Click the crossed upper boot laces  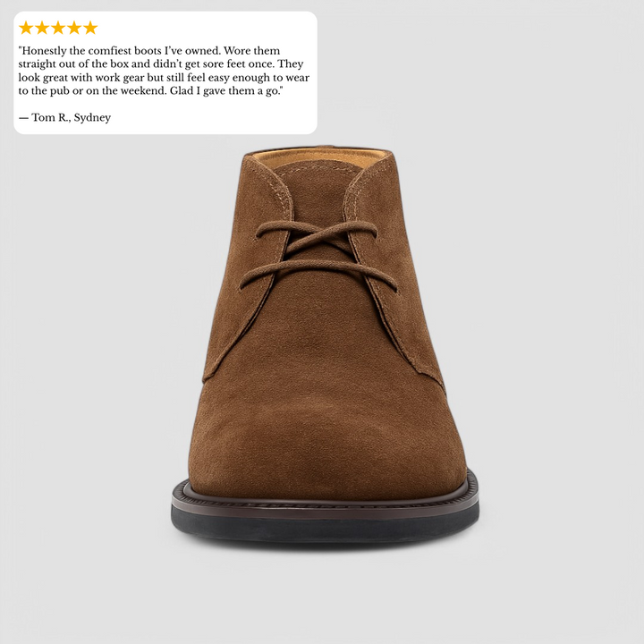[x=317, y=236]
